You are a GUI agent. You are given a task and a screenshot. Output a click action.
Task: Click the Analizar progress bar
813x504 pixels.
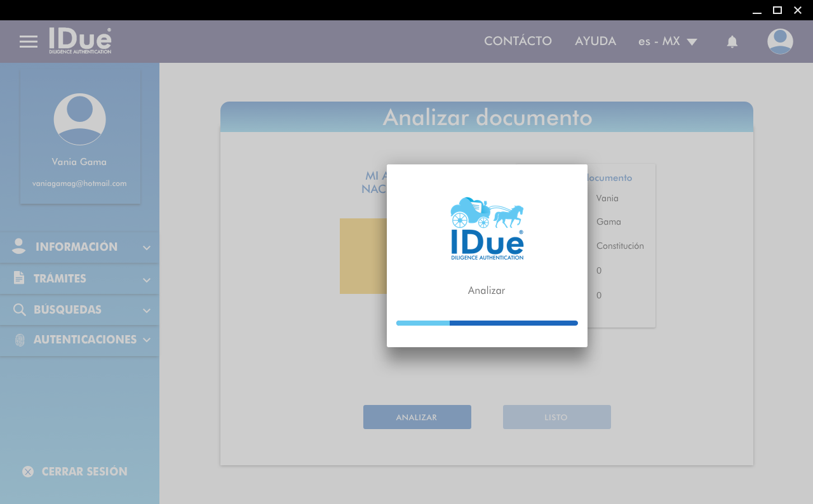[487, 323]
